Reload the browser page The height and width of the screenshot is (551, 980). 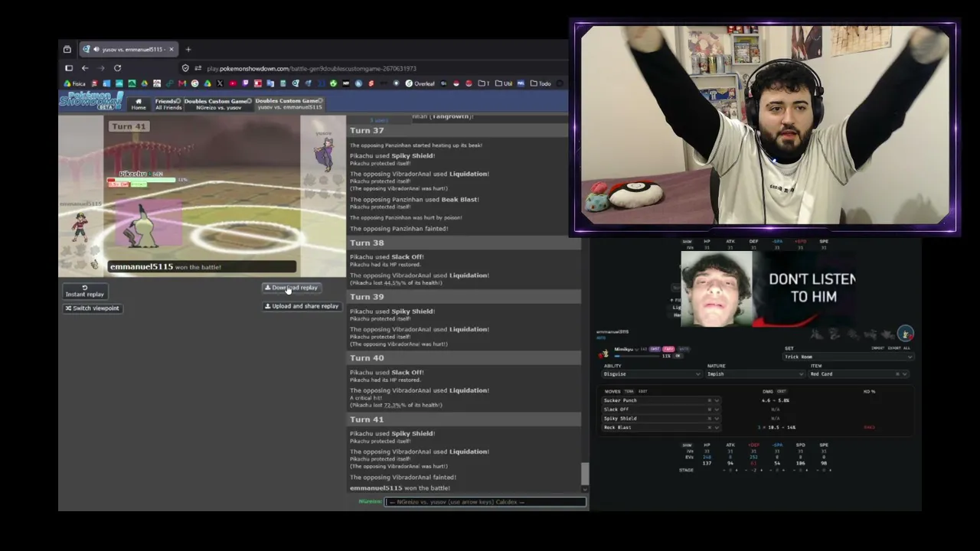pyautogui.click(x=117, y=68)
